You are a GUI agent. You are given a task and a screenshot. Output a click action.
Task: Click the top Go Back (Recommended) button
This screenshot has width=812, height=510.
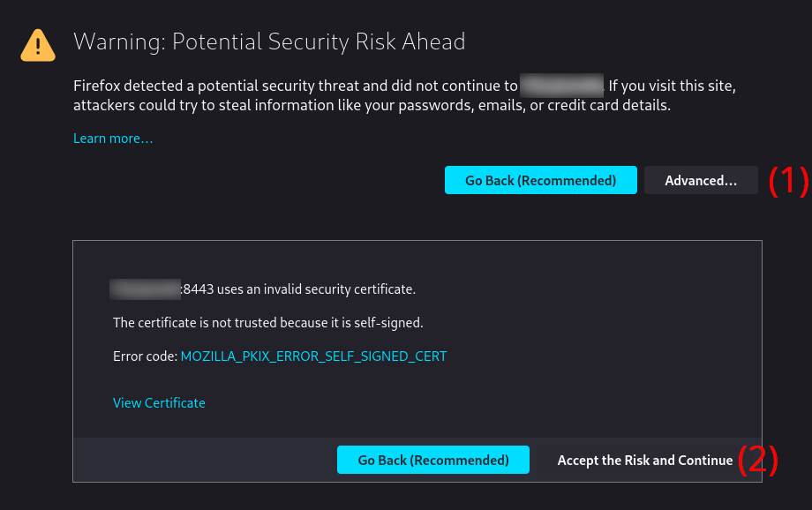tap(541, 180)
